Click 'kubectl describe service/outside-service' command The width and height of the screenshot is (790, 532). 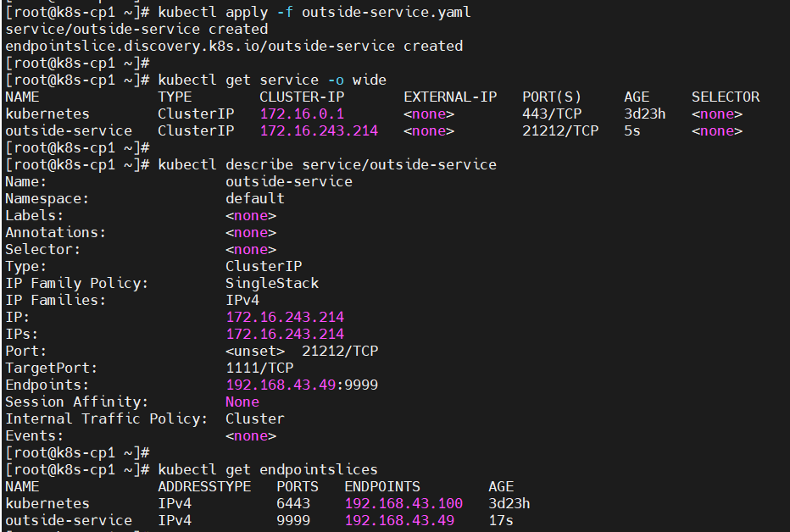click(327, 164)
